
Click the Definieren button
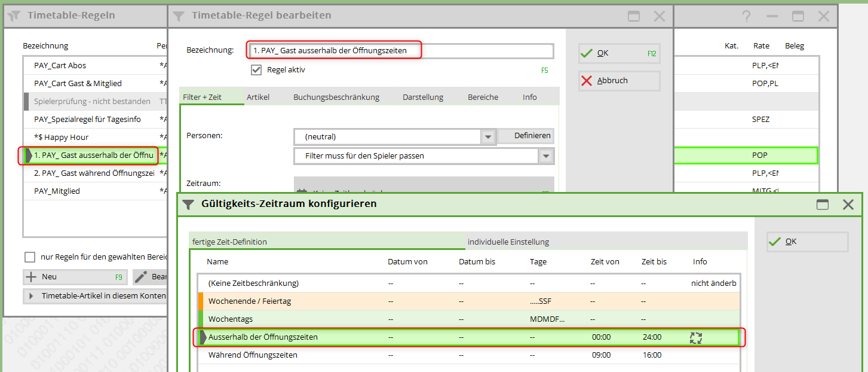click(526, 136)
